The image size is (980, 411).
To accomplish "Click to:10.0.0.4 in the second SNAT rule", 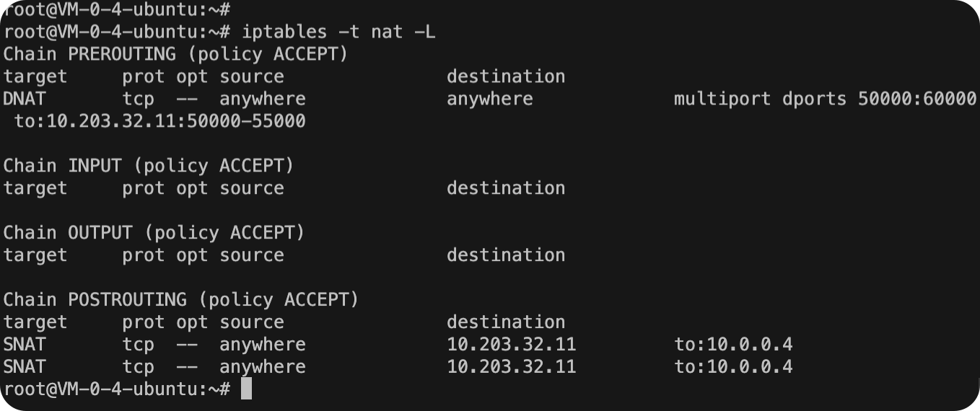I will [x=733, y=366].
